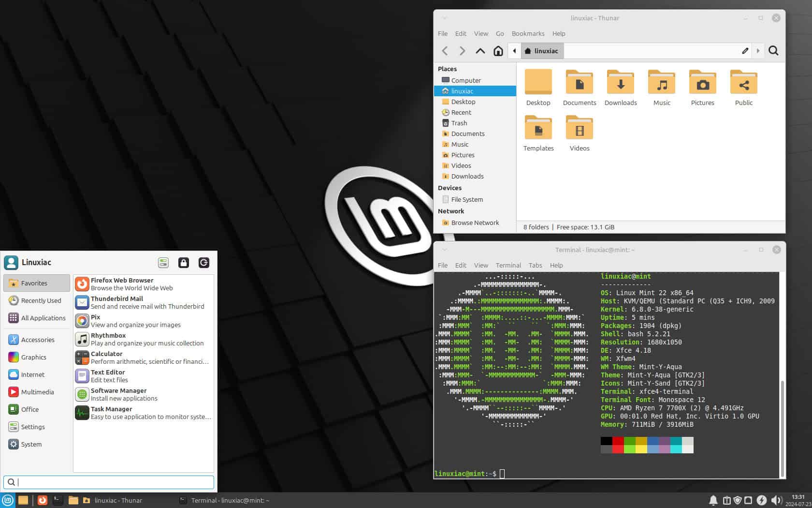812x508 pixels.
Task: Open the Software Manager
Action: click(x=118, y=394)
